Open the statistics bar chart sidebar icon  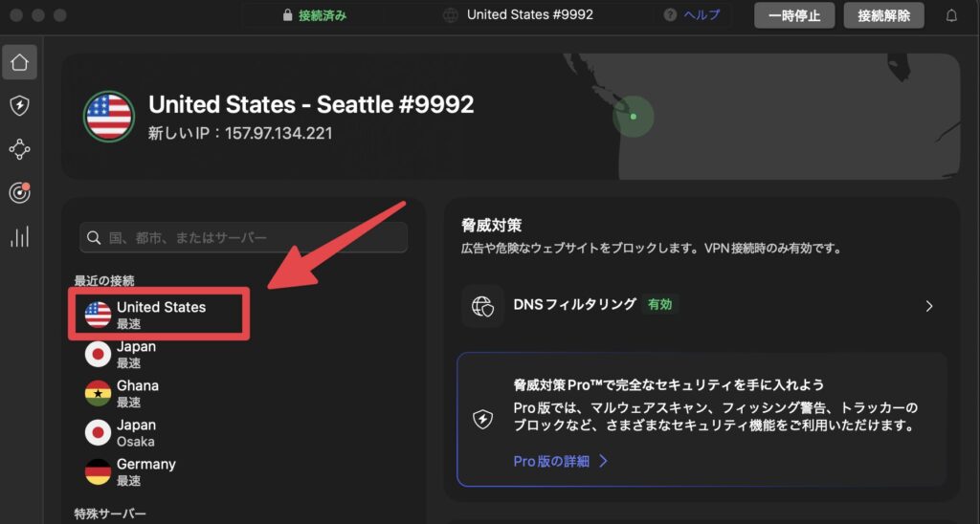coord(19,237)
